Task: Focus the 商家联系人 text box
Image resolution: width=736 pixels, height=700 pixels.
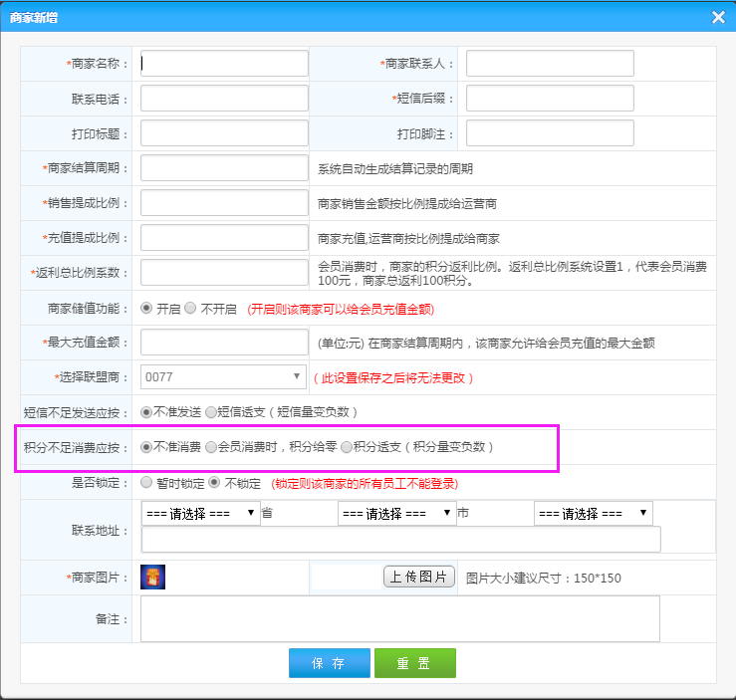Action: [x=550, y=64]
